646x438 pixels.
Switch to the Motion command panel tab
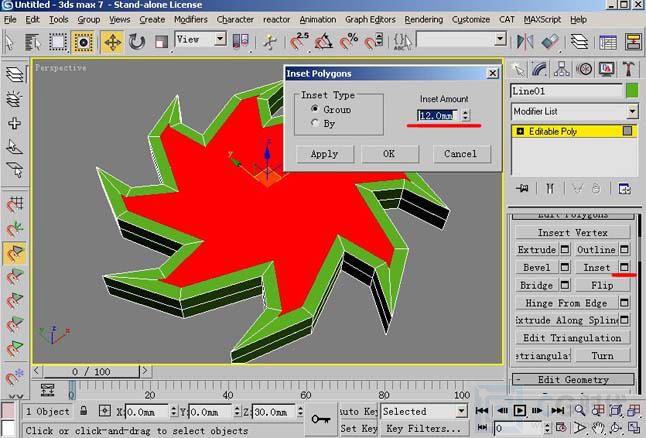[x=584, y=69]
